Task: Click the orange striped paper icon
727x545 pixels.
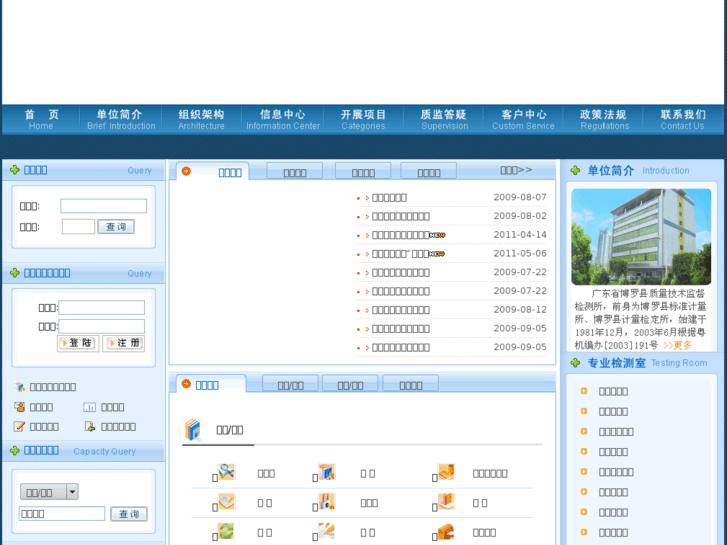Action: coord(327,531)
